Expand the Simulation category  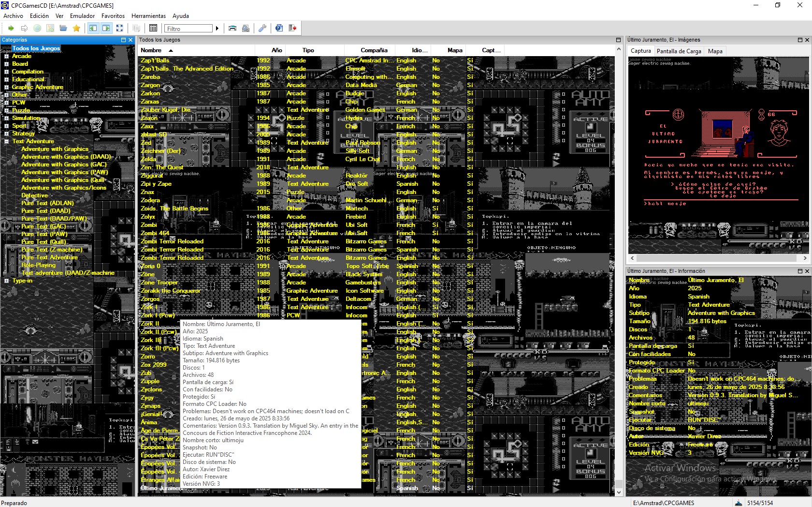6,118
